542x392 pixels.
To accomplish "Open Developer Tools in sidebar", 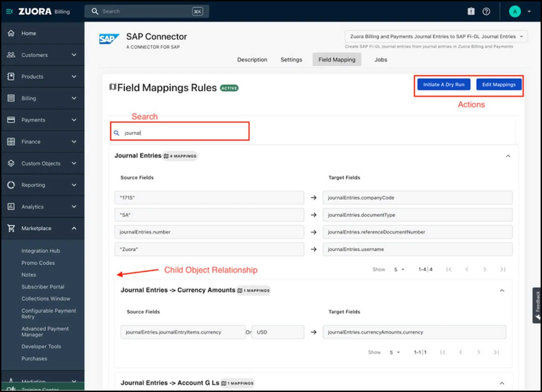I will 41,346.
